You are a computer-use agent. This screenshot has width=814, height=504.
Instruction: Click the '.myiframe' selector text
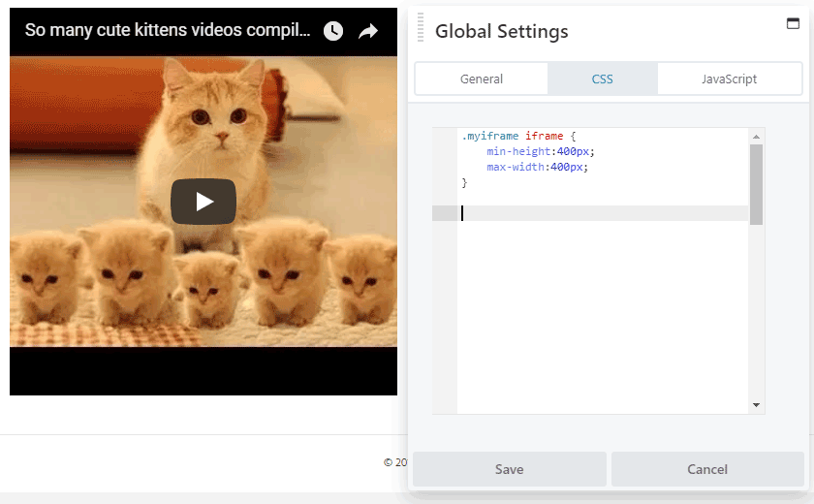(x=490, y=136)
